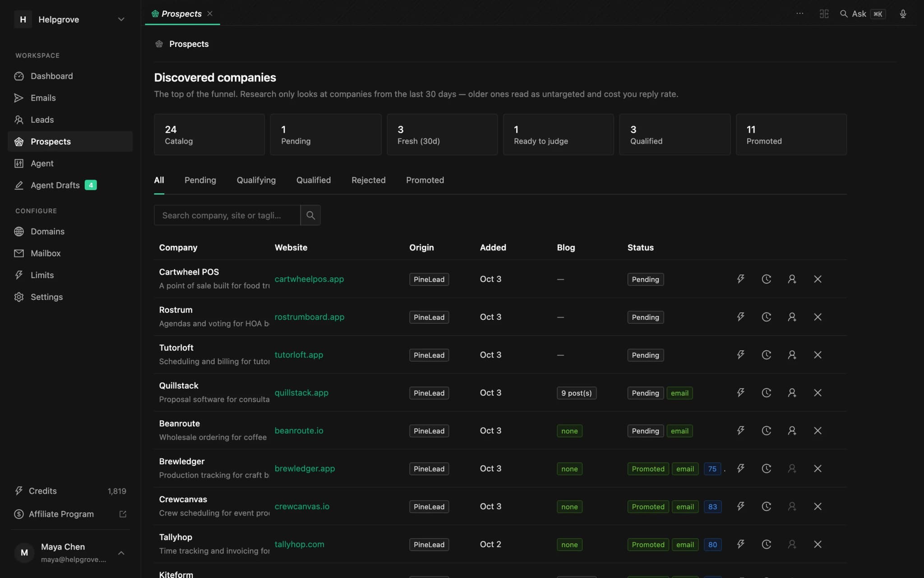This screenshot has width=924, height=578.
Task: Open Agent Drafts in the sidebar
Action: (x=70, y=185)
